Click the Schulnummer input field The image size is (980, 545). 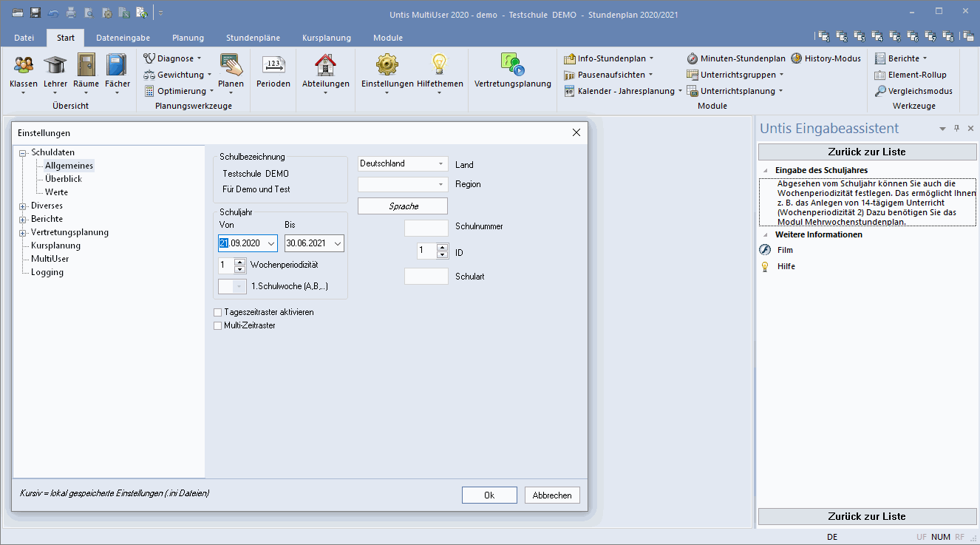point(426,228)
